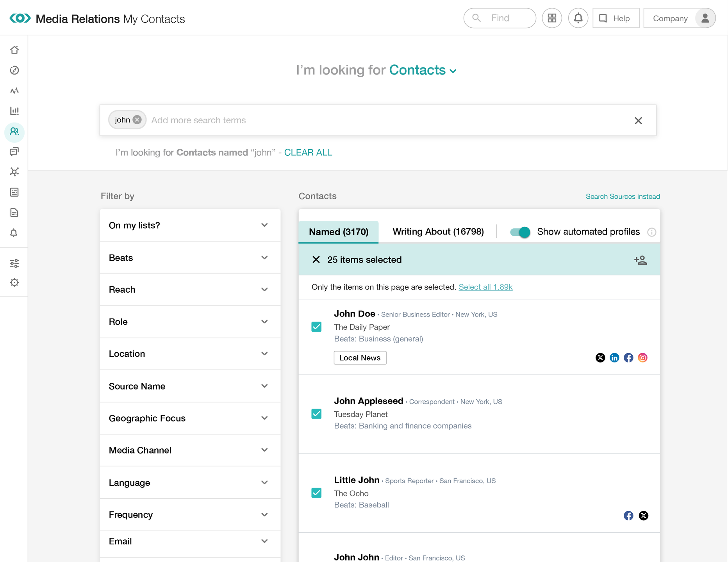
Task: Open the chat bubbles icon in sidebar
Action: click(x=14, y=151)
